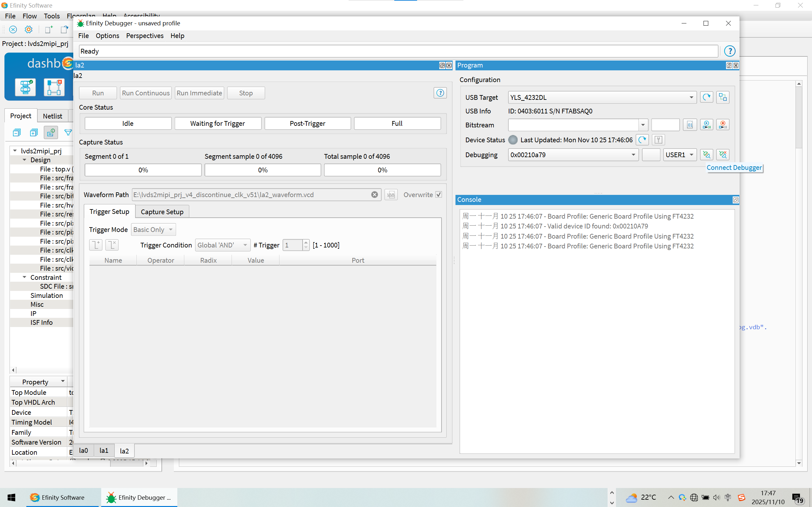Open the Perspectives menu
Image resolution: width=812 pixels, height=507 pixels.
coord(145,35)
